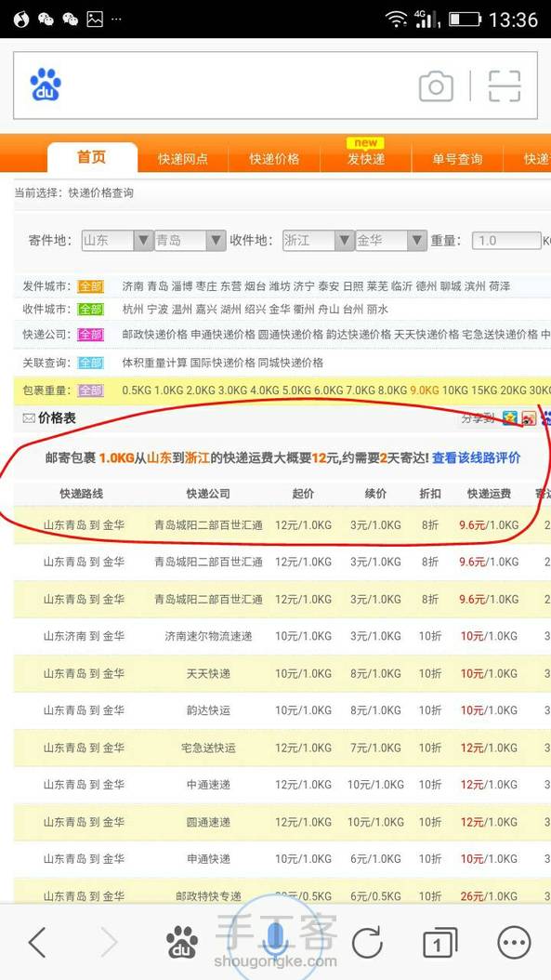
Task: Activate voice search microphone button
Action: click(275, 941)
